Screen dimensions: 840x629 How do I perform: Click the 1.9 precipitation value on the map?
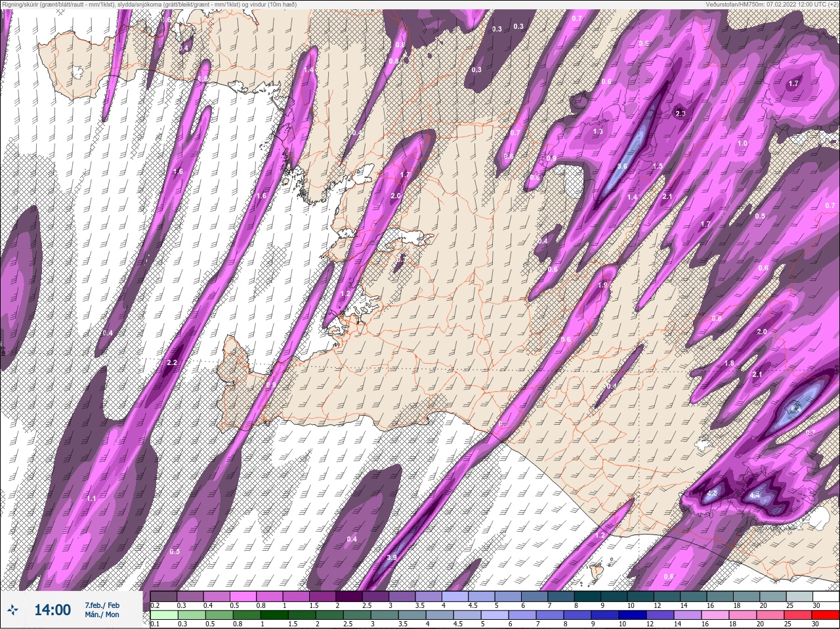[x=603, y=285]
